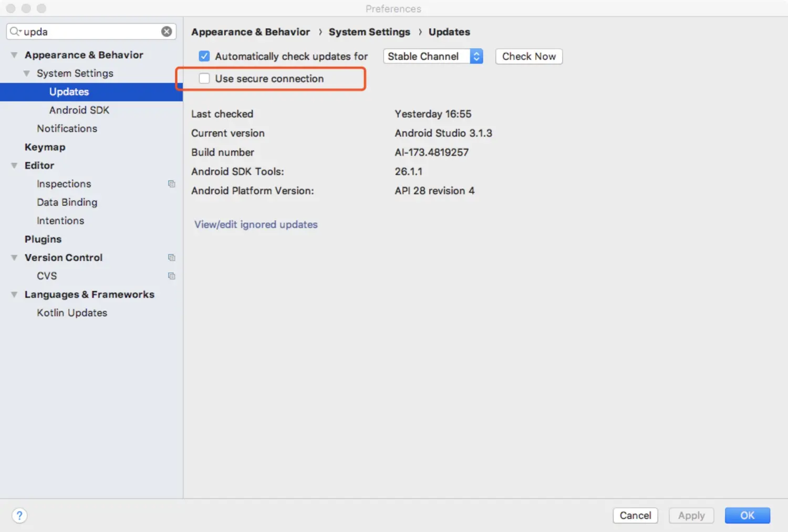
Task: Click the Android Platform Version label
Action: (x=253, y=191)
